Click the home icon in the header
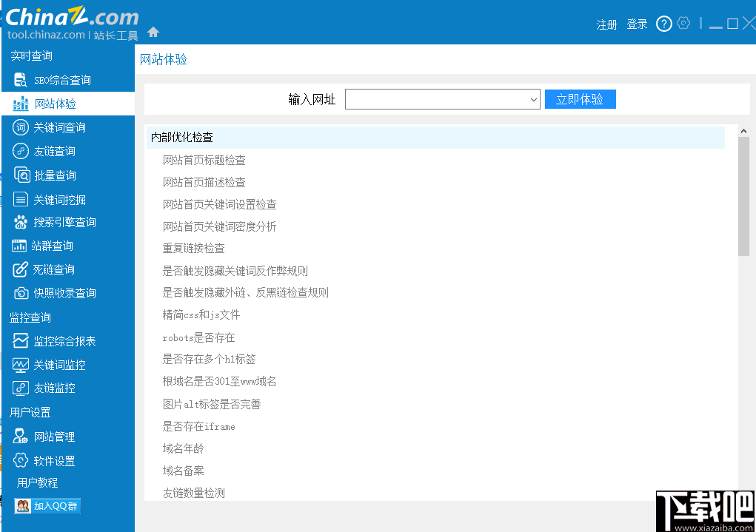 pos(154,32)
